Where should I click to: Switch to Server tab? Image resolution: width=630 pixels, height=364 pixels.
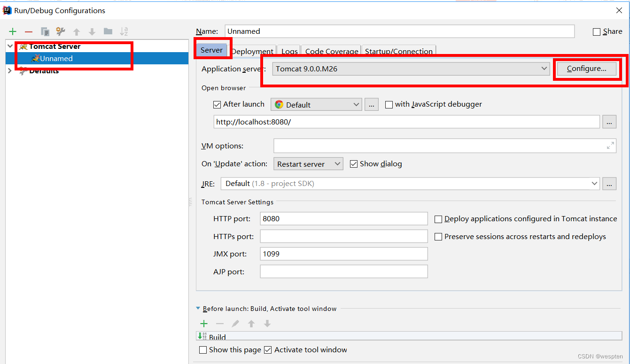point(211,50)
